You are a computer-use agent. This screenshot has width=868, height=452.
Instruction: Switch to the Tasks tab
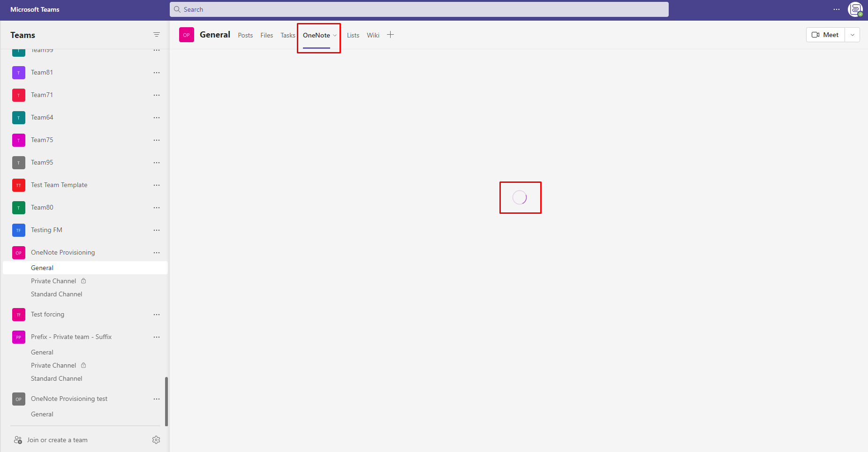coord(288,35)
